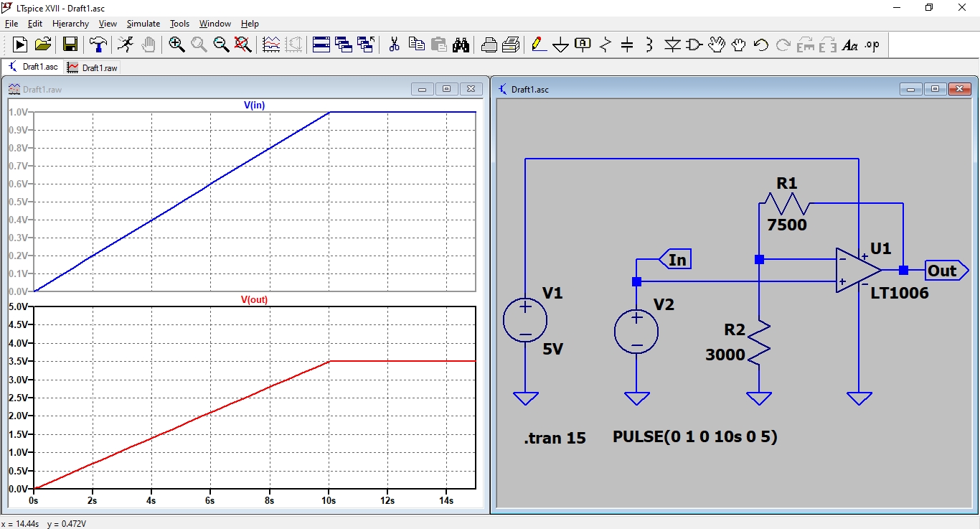Image resolution: width=980 pixels, height=529 pixels.
Task: Click the In net label flag
Action: (x=674, y=260)
